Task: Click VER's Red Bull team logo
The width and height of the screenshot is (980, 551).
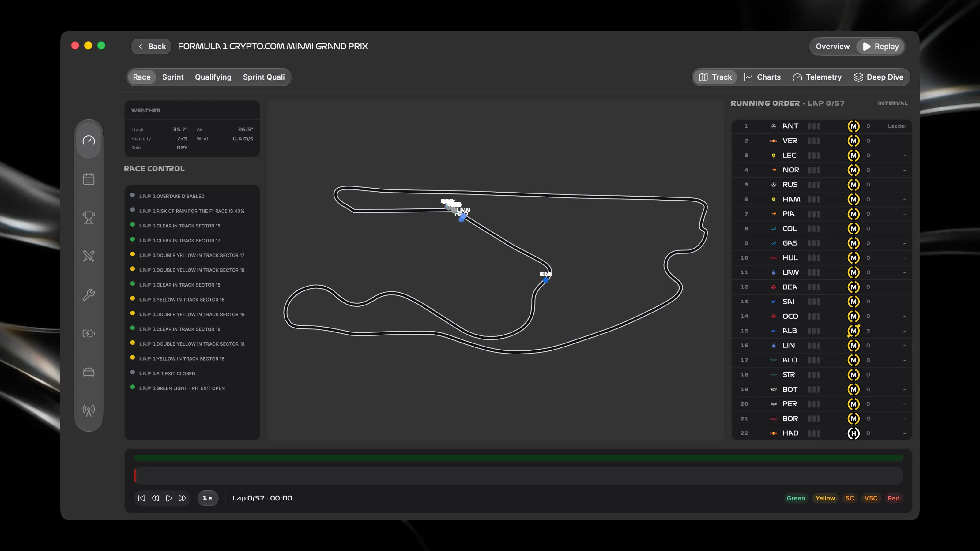Action: [773, 141]
